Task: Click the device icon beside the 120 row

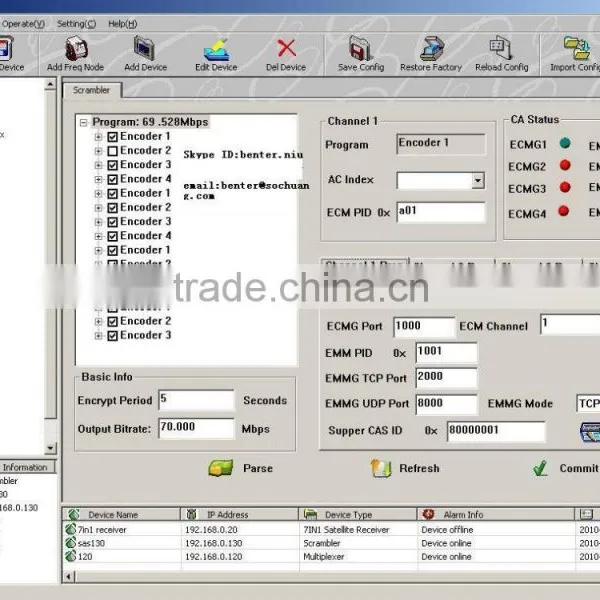Action: pyautogui.click(x=70, y=556)
